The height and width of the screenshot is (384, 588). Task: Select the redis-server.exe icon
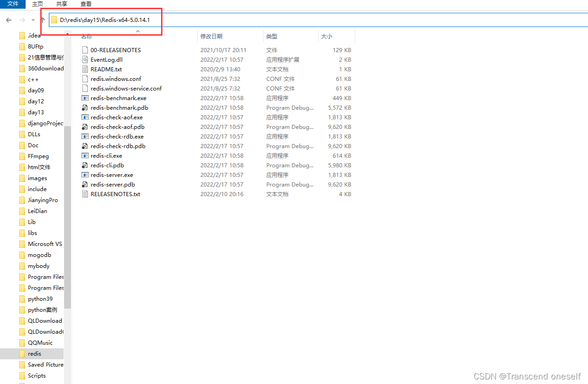[85, 175]
